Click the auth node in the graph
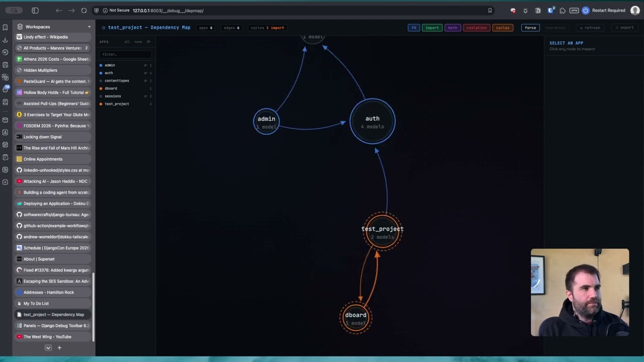 click(x=372, y=121)
